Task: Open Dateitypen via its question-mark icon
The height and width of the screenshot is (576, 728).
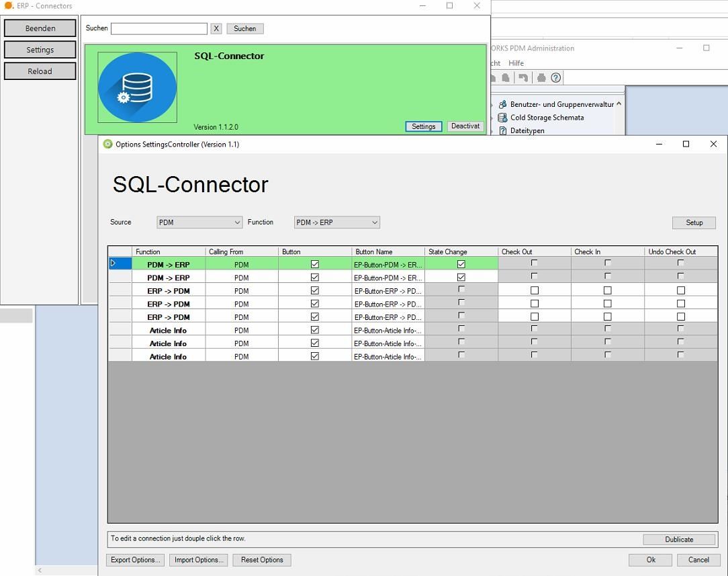Action: coord(502,130)
